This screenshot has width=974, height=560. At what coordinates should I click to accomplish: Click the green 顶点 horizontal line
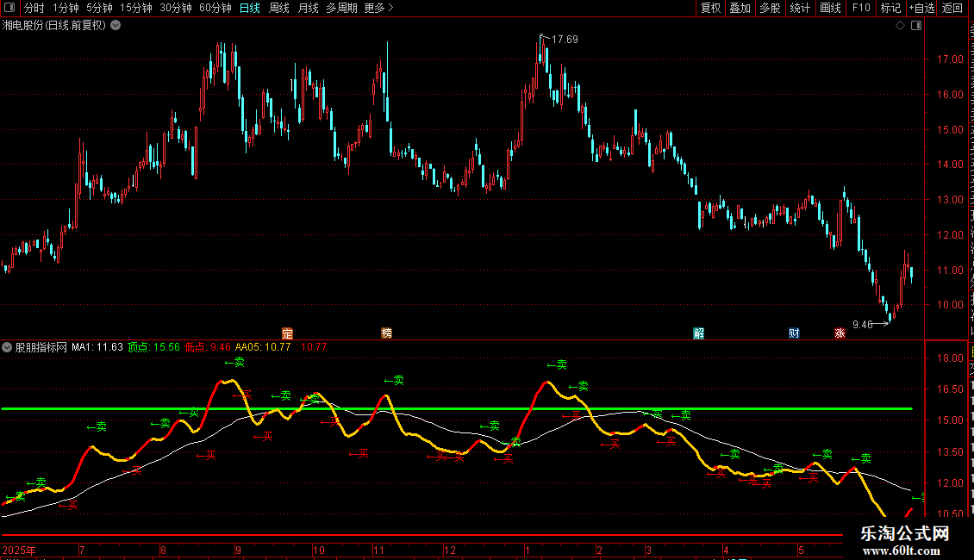pos(457,408)
